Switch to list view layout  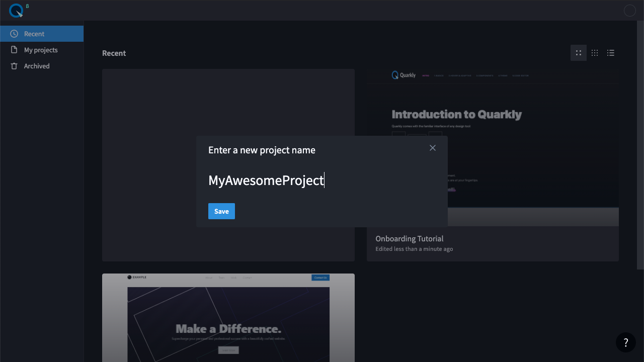pyautogui.click(x=611, y=53)
